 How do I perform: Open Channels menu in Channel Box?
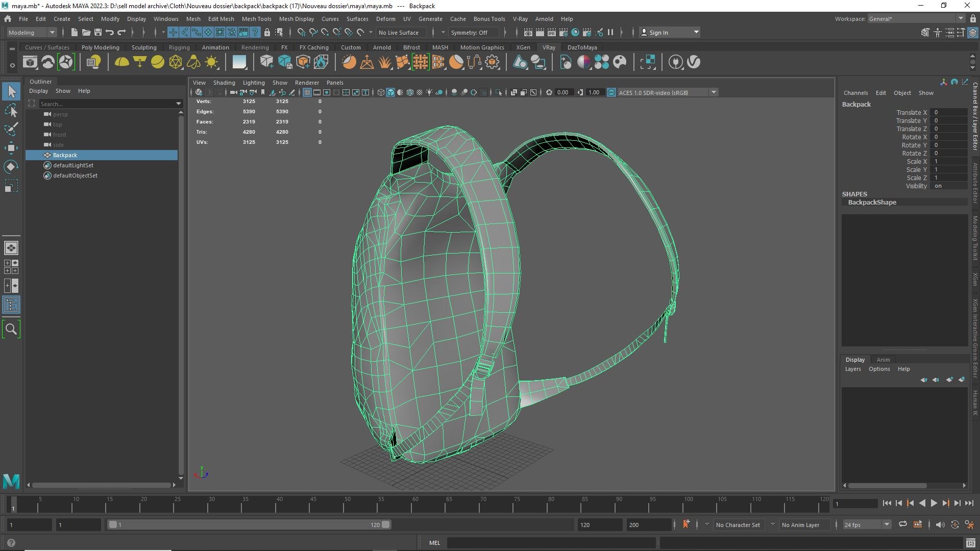[855, 93]
